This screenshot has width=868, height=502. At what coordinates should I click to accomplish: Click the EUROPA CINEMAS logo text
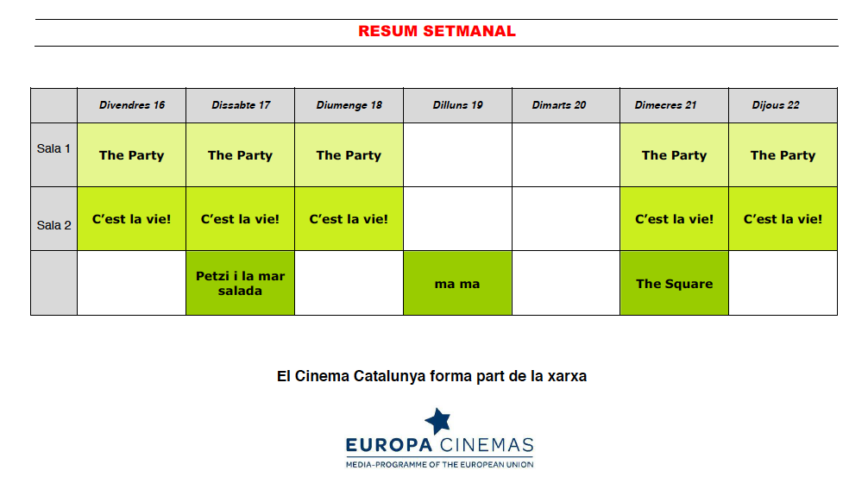pos(439,445)
